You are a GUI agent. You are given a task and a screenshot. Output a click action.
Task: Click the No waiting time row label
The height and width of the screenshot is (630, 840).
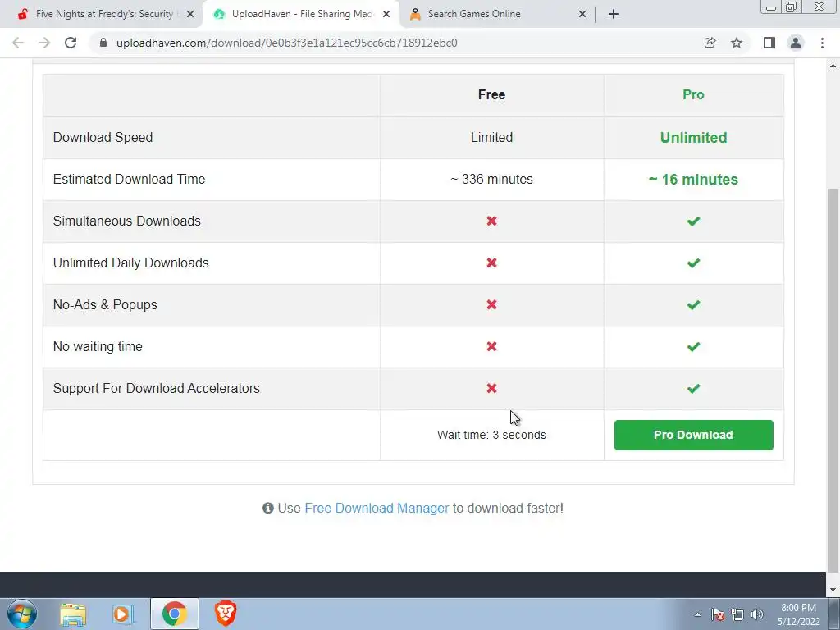point(98,347)
